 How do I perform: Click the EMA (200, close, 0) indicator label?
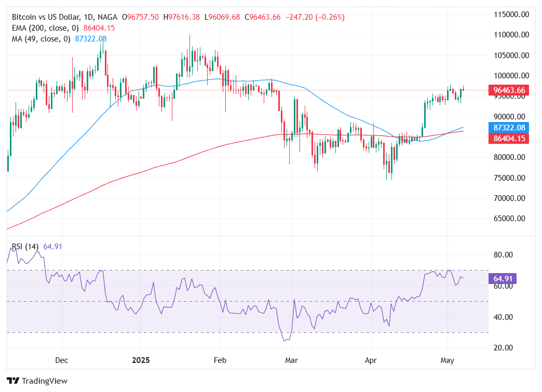(45, 28)
